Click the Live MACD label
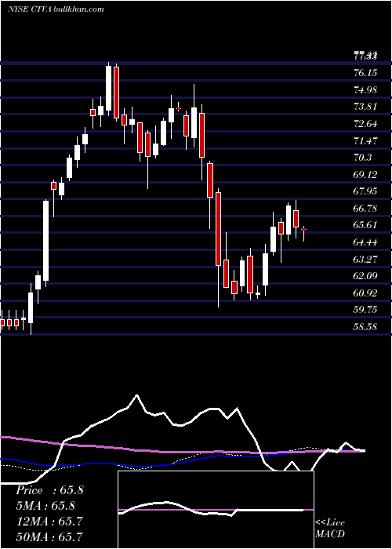 (330, 528)
